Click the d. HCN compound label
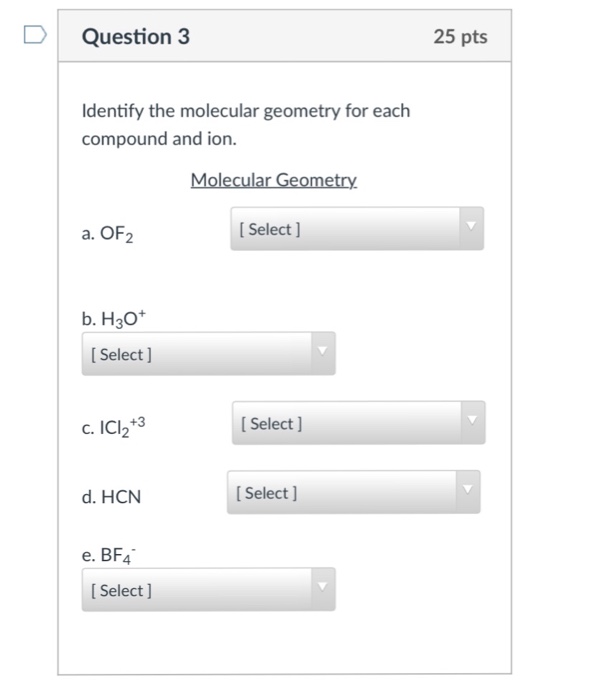The image size is (590, 700). pos(111,497)
